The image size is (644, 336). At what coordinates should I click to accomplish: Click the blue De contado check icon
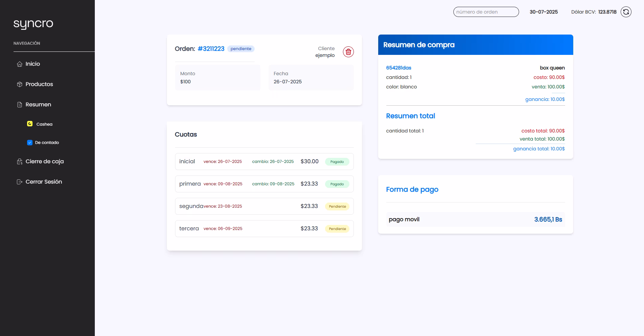(x=30, y=143)
